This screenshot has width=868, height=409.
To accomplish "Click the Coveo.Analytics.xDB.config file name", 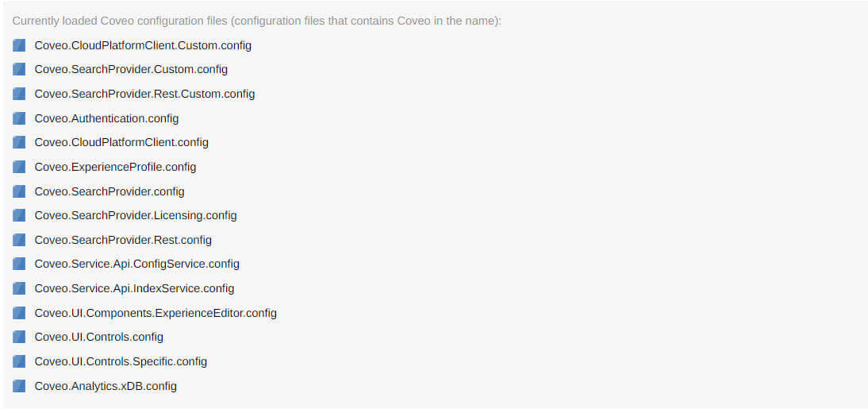I will click(x=106, y=386).
